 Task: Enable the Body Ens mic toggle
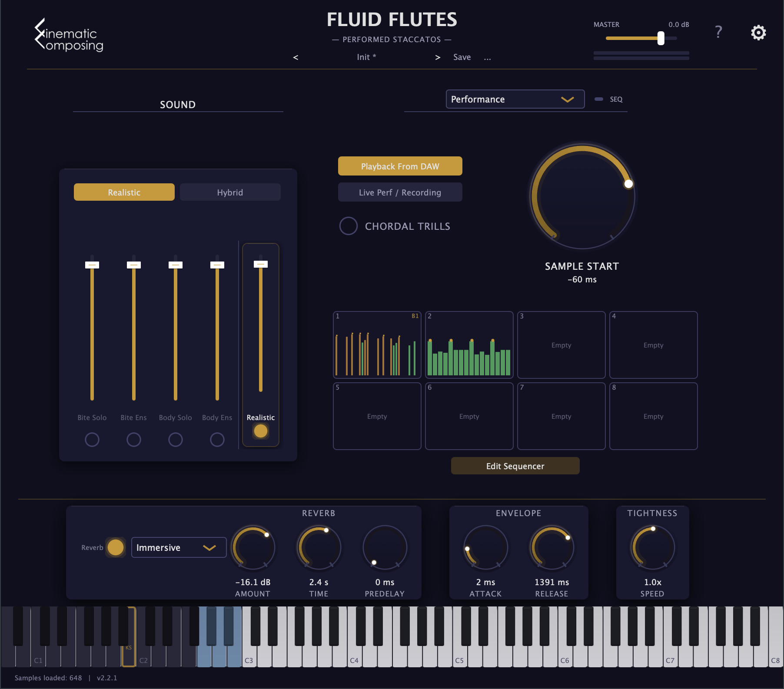pyautogui.click(x=217, y=440)
